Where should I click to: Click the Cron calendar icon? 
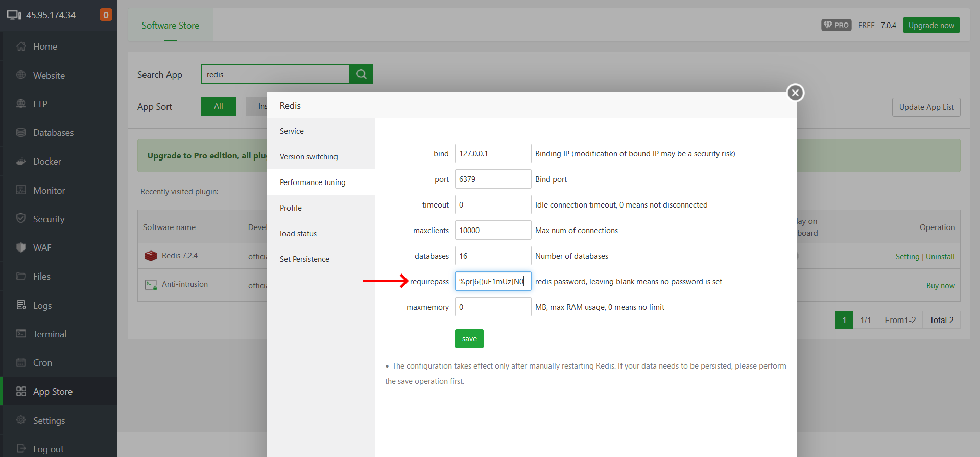click(x=21, y=362)
